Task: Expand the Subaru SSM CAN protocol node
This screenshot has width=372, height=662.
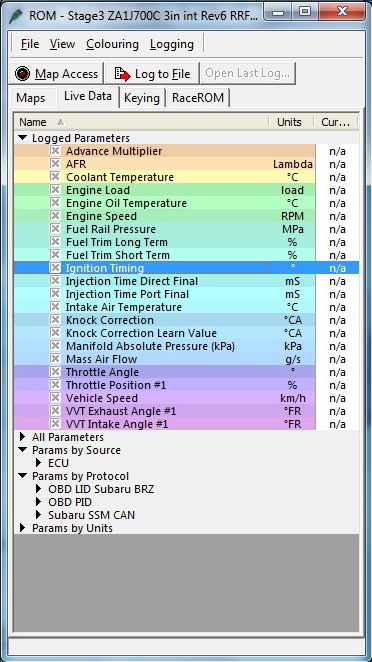Action: [39, 515]
